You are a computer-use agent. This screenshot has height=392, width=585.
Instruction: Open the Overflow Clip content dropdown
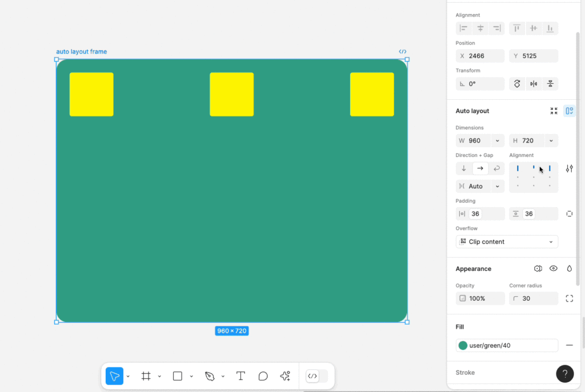click(x=507, y=242)
